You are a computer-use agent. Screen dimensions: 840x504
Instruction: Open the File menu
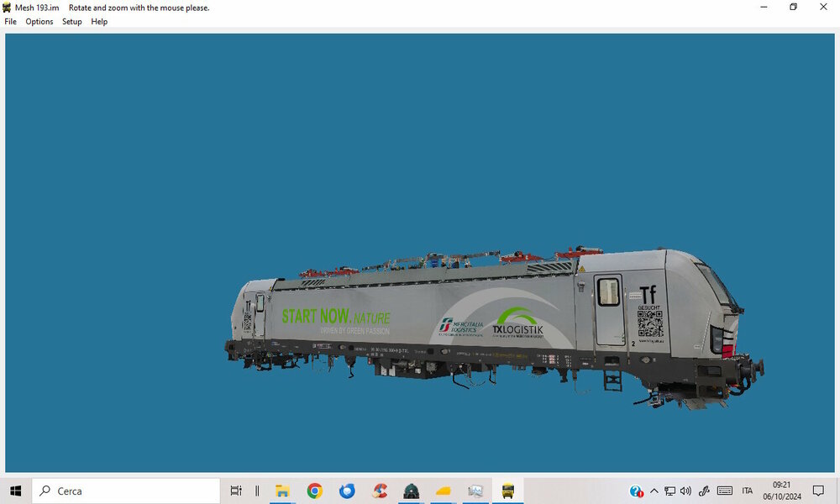(11, 22)
